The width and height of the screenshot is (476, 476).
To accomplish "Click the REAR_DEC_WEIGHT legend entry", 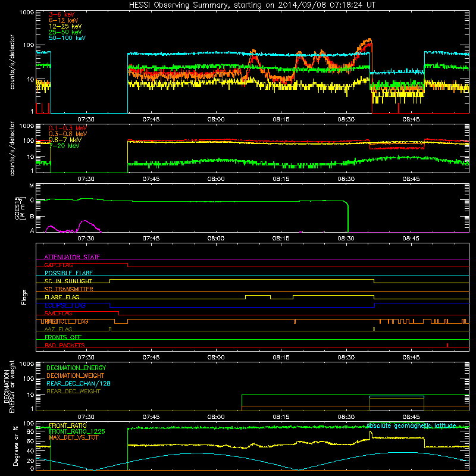I will [73, 392].
